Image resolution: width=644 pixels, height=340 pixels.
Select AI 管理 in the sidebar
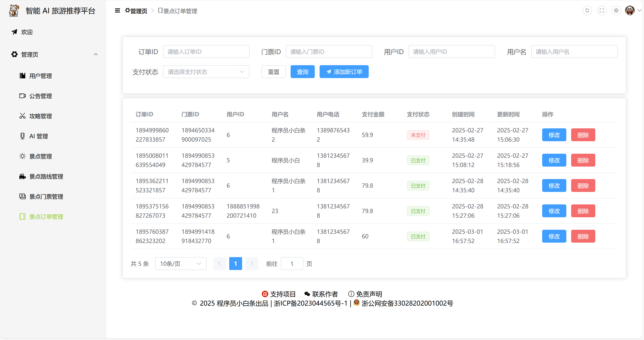click(38, 136)
